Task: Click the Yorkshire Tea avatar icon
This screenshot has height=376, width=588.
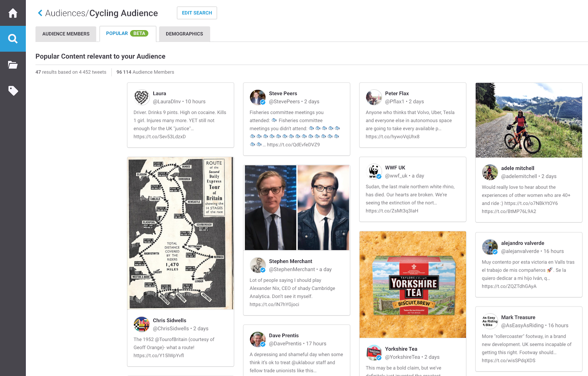Action: 374,353
